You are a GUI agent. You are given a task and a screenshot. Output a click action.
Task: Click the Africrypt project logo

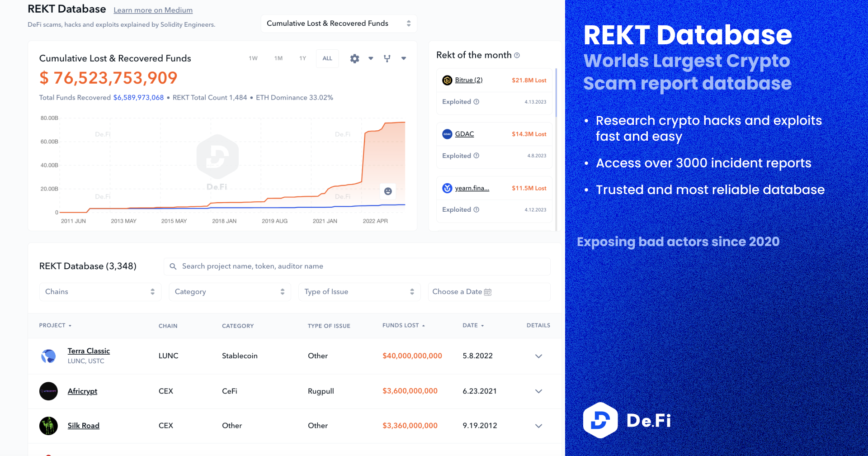tap(48, 391)
